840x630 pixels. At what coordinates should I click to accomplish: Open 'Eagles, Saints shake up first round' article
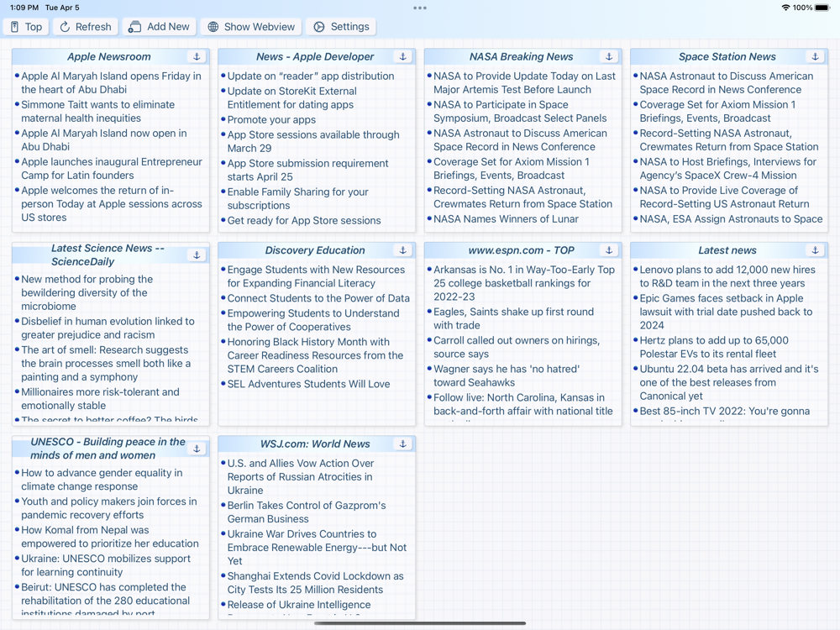point(514,318)
